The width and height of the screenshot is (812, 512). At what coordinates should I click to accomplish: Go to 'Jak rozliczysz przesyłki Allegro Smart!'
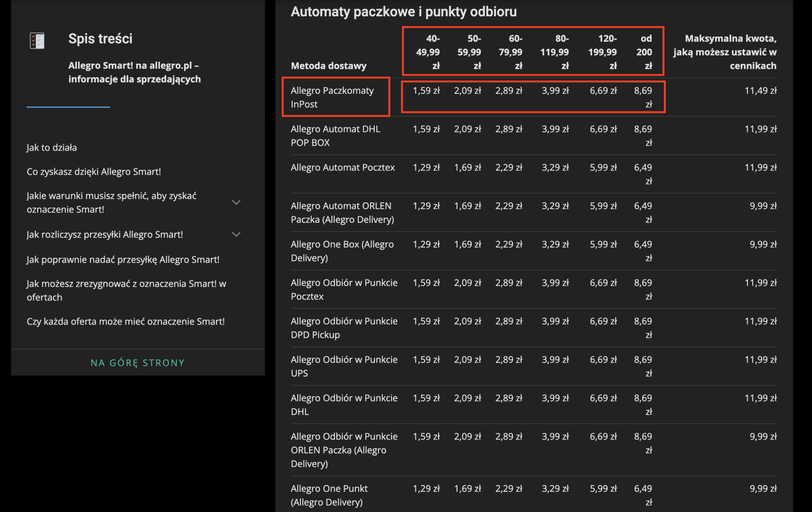click(105, 234)
